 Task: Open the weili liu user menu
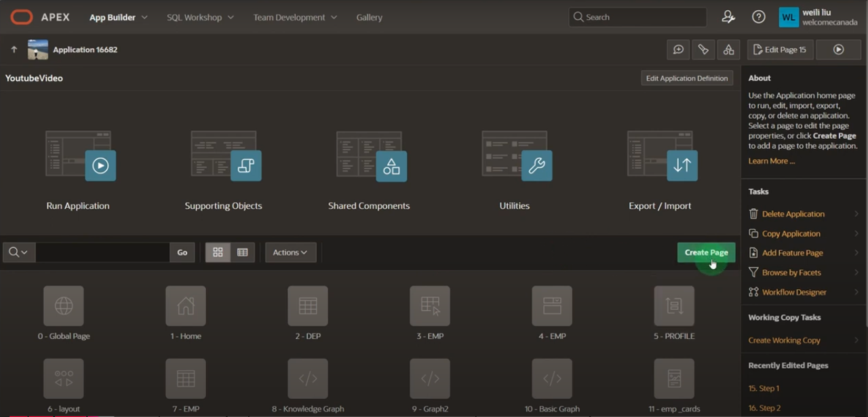coord(820,17)
